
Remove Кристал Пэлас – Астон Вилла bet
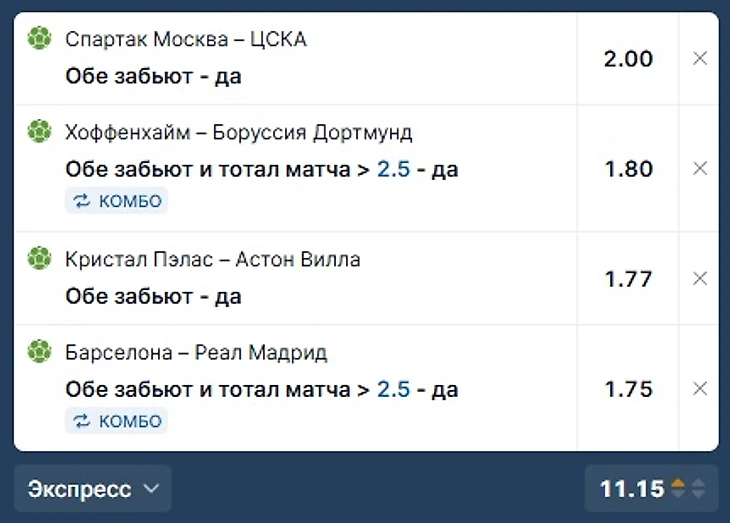tap(700, 278)
